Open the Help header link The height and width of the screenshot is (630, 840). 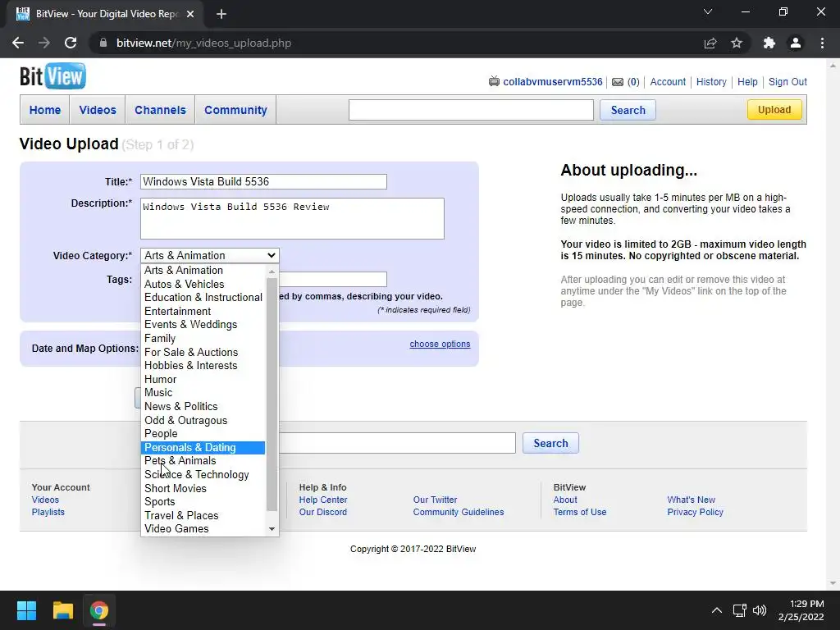pyautogui.click(x=747, y=82)
